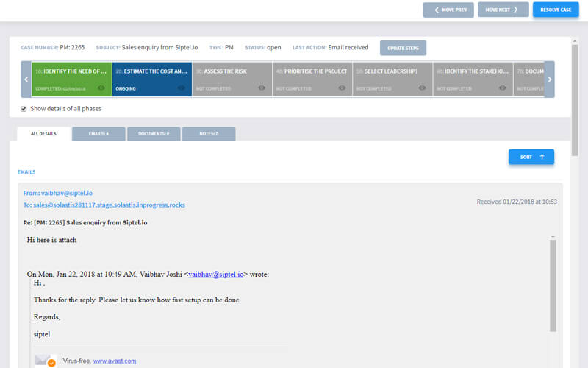Image resolution: width=588 pixels, height=368 pixels.
Task: Click eye icon on Identify the Stakeholder phase
Action: [x=503, y=88]
